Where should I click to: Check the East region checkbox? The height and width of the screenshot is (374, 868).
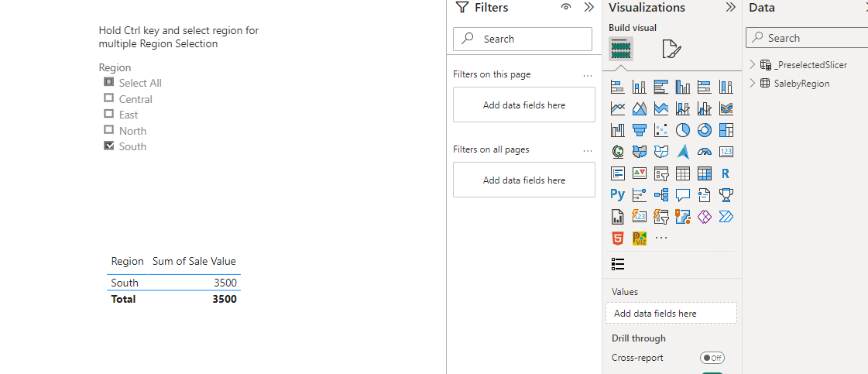coord(108,113)
